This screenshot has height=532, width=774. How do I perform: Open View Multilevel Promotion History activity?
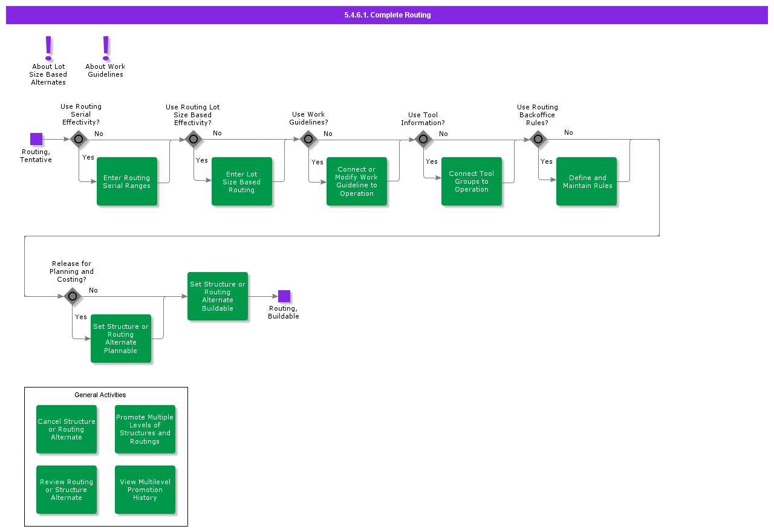[145, 490]
